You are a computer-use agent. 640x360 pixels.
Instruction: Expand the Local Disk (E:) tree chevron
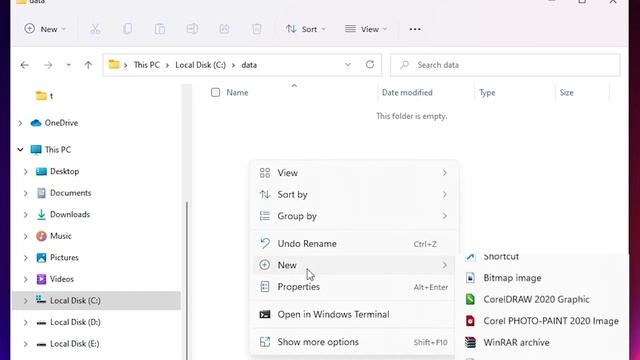point(26,344)
